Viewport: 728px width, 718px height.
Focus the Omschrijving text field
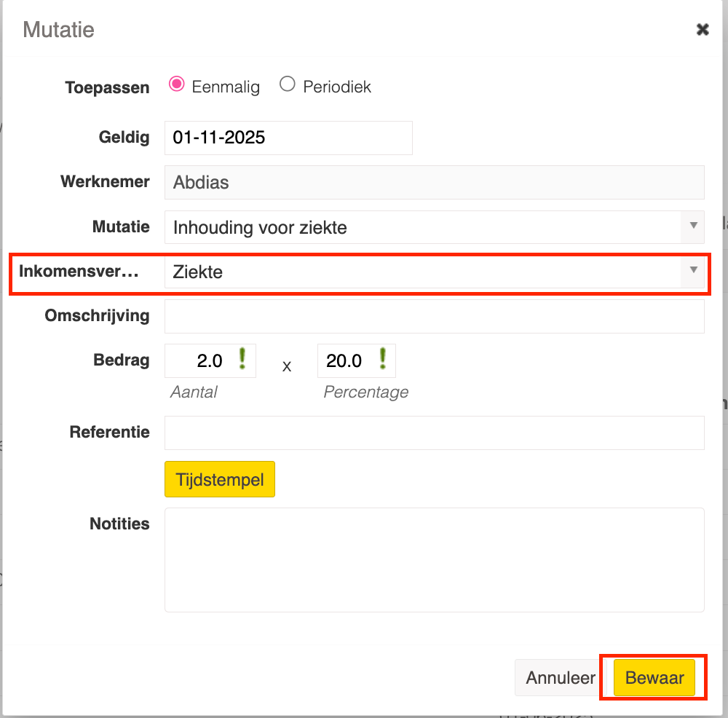click(434, 316)
